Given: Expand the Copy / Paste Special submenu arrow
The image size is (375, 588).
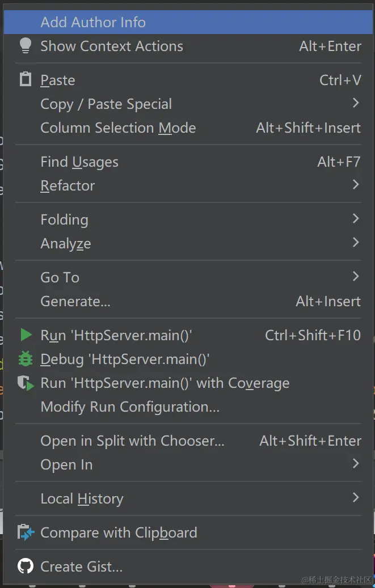Looking at the screenshot, I should (356, 103).
